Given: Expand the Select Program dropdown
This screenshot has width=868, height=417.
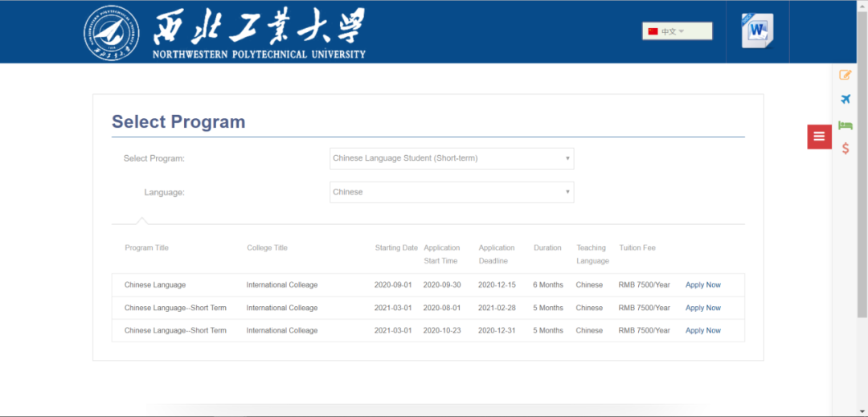Looking at the screenshot, I should [452, 158].
